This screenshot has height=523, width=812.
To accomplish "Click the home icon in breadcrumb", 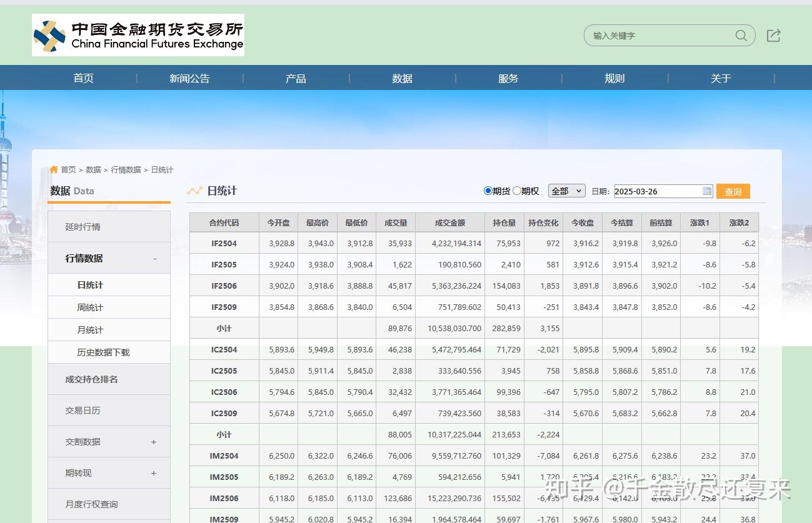I will tap(54, 169).
